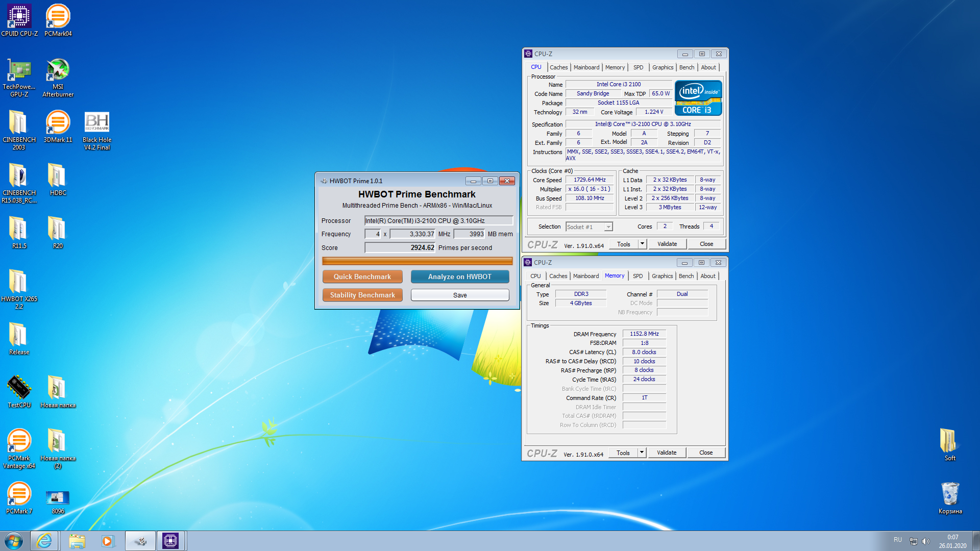Image resolution: width=980 pixels, height=551 pixels.
Task: Open Корзина recycle bin
Action: [x=949, y=498]
